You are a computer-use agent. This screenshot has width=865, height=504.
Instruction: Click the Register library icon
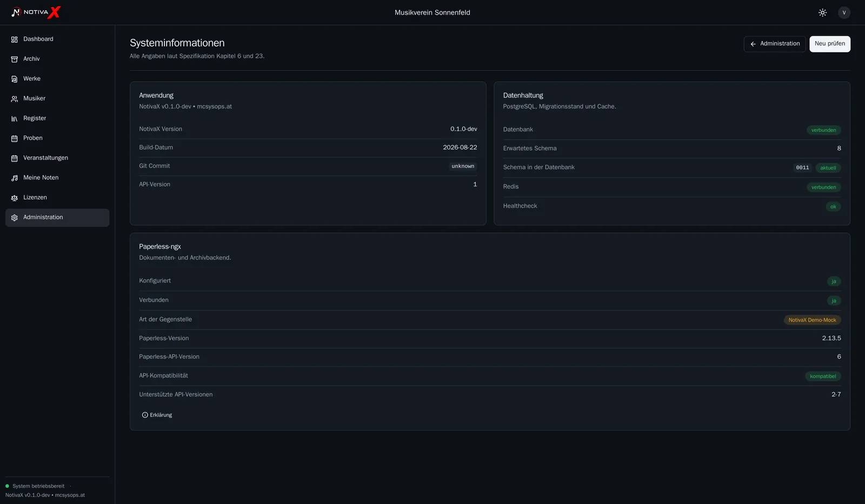point(15,118)
